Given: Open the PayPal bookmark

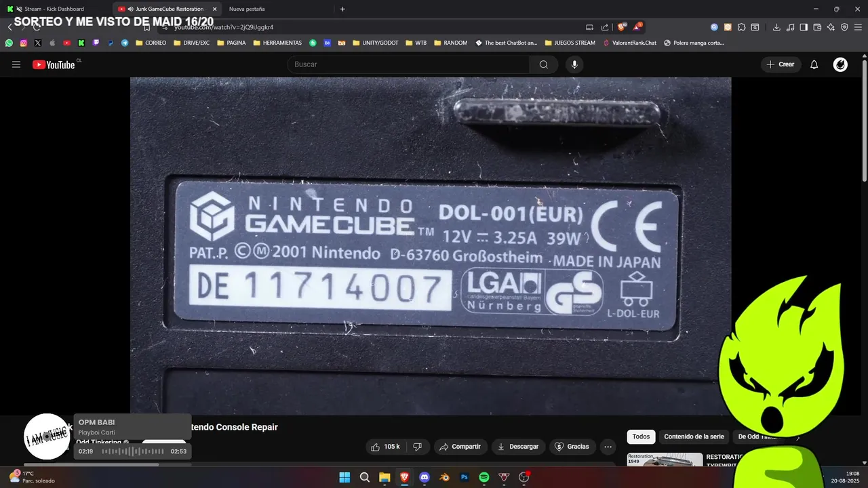Looking at the screenshot, I should tap(111, 43).
